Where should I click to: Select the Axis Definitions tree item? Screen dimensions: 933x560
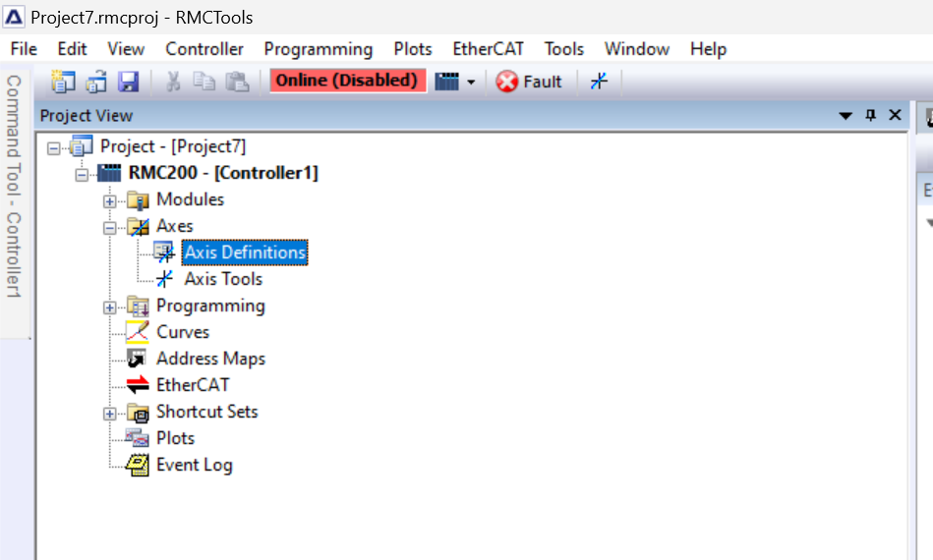tap(245, 252)
